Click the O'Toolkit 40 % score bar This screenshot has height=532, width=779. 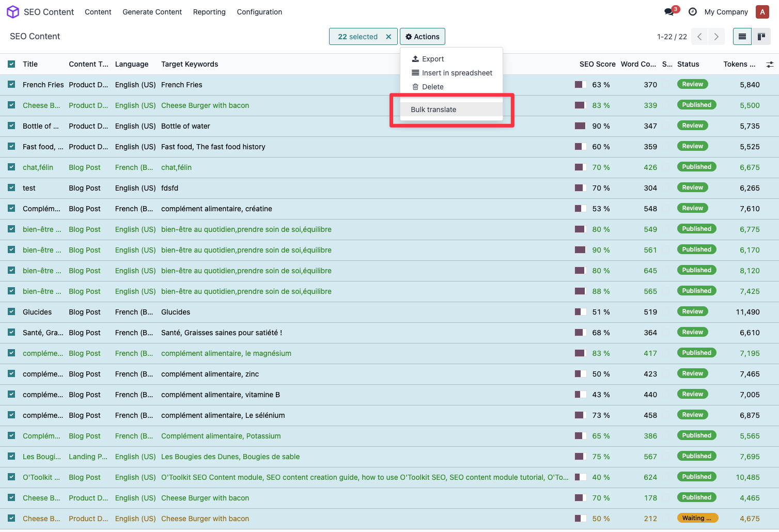(x=581, y=477)
